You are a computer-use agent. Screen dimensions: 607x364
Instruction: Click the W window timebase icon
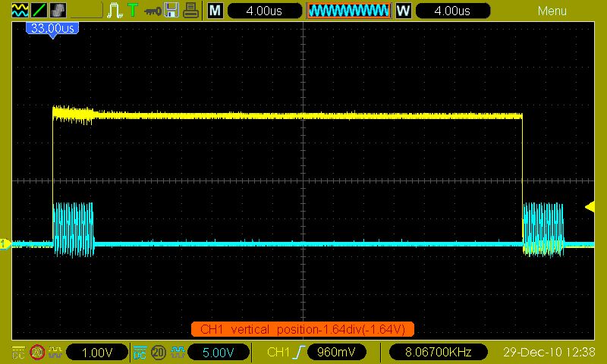pos(403,11)
